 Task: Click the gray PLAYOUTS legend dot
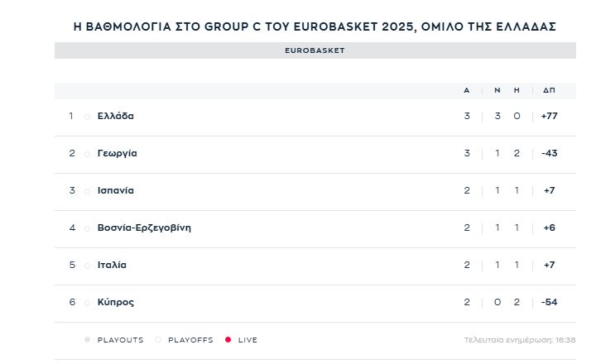[88, 339]
